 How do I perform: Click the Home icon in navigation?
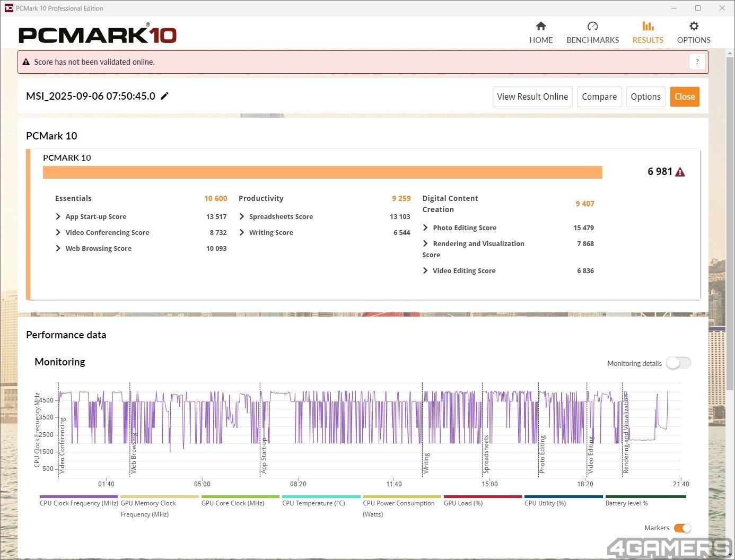click(541, 27)
